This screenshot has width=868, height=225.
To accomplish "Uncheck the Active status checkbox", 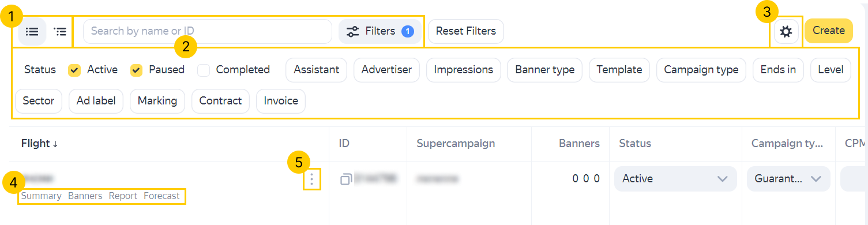I will [74, 70].
